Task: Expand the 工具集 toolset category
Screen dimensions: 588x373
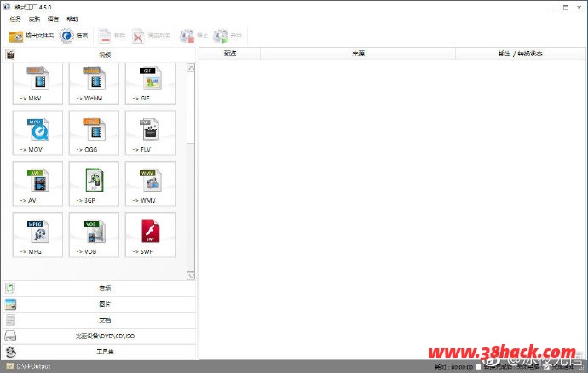Action: click(99, 352)
